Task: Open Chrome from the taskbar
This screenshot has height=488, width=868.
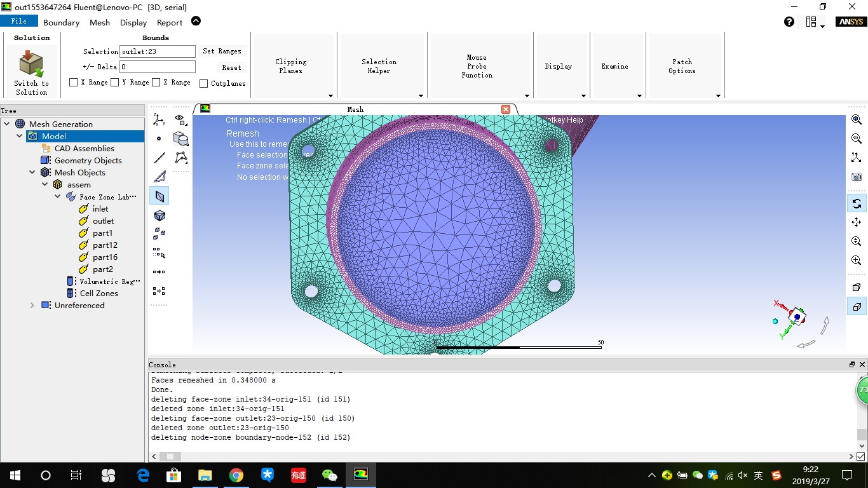Action: click(236, 475)
